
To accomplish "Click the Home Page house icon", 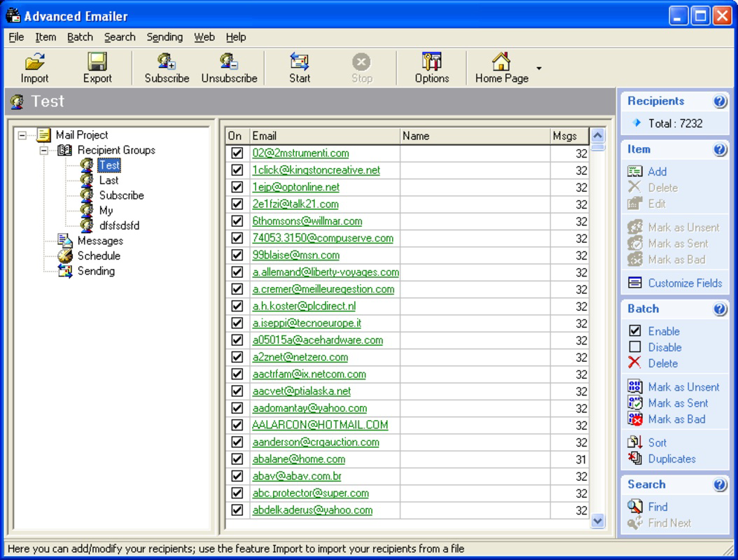I will click(501, 62).
